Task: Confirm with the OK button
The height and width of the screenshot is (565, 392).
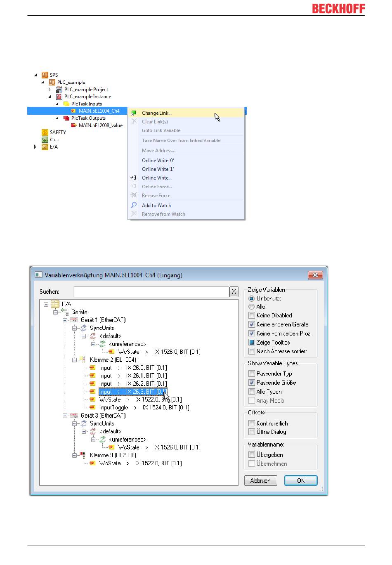Action: click(301, 480)
